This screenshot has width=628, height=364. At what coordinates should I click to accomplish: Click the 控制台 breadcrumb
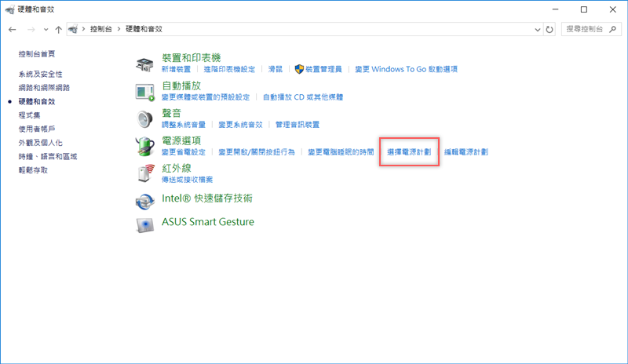[x=101, y=29]
